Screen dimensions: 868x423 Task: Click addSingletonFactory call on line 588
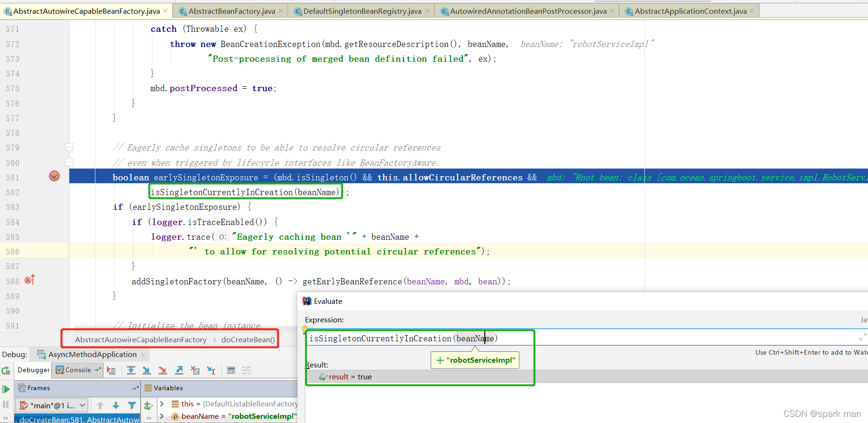(x=176, y=282)
